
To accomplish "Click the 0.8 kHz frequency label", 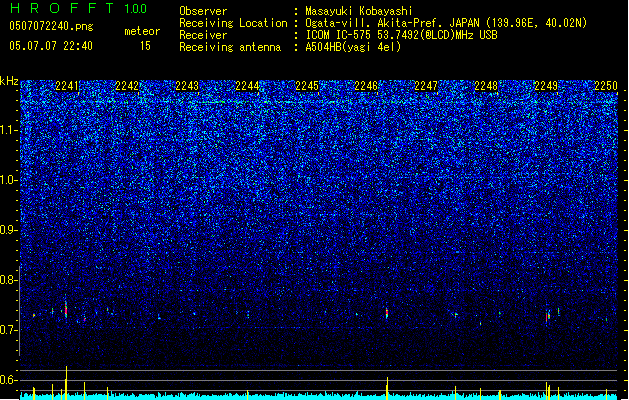I will tap(9, 280).
